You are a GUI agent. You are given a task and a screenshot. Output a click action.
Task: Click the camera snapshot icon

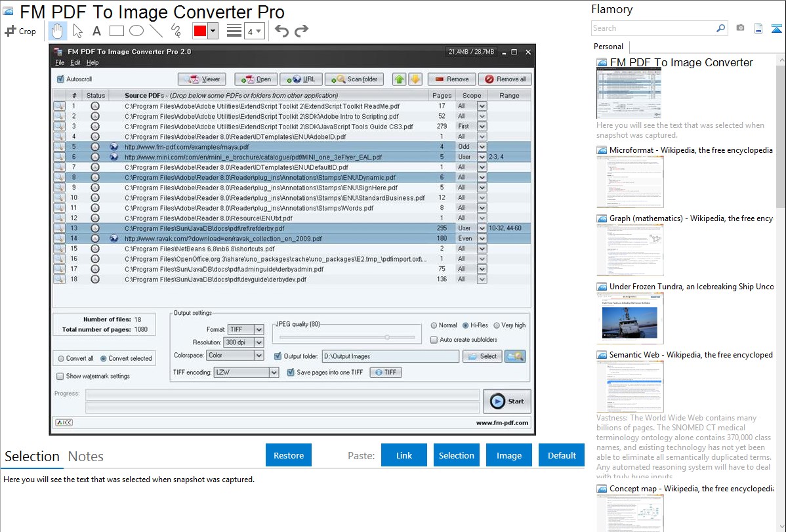(x=740, y=28)
